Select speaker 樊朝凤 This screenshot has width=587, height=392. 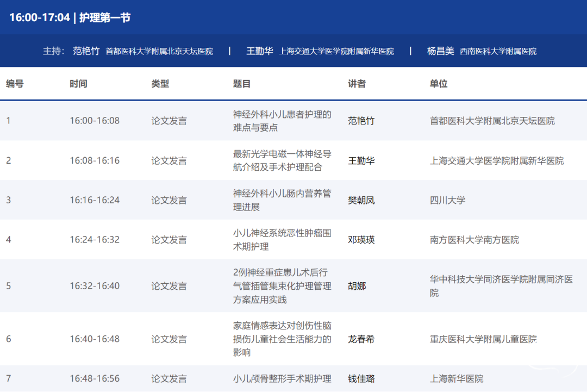tap(361, 200)
